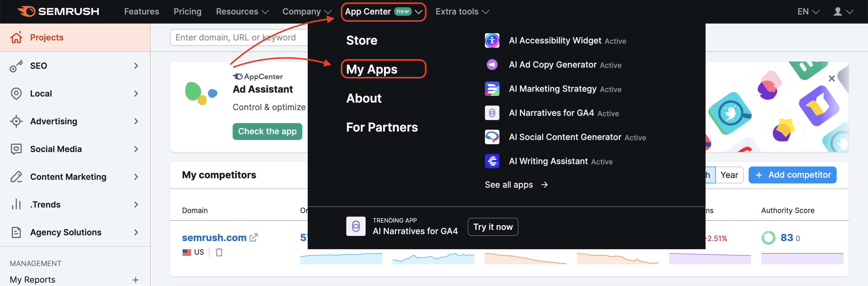The width and height of the screenshot is (868, 286).
Task: Open semrush.com external link icon
Action: click(x=254, y=237)
